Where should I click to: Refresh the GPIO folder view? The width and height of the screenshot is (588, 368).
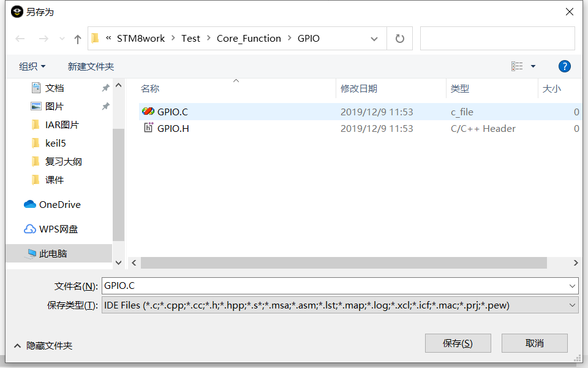tap(400, 38)
